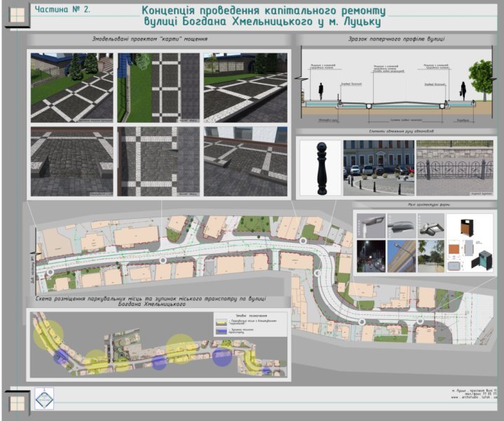Open the top-middle paving render with green lawn
The width and height of the screenshot is (504, 421).
click(x=158, y=86)
